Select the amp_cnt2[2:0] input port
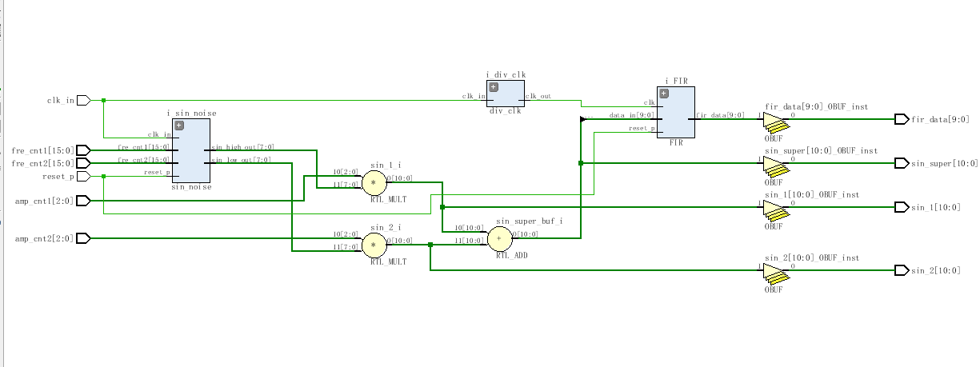Screen dimensions: 980x367 [83, 238]
